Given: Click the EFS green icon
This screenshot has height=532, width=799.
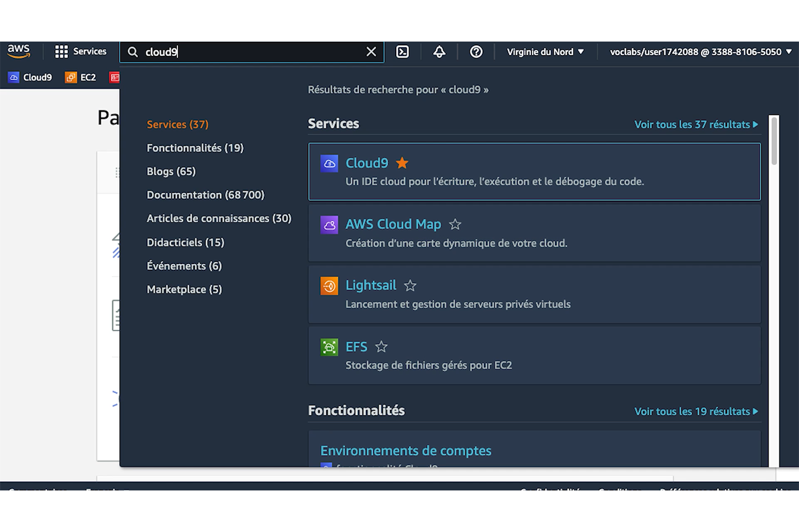Looking at the screenshot, I should tap(329, 347).
